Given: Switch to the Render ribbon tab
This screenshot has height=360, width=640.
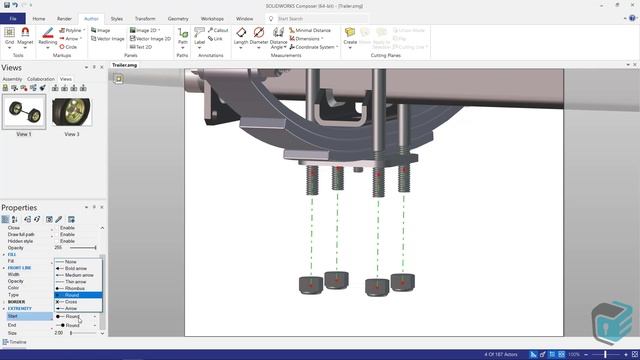Looking at the screenshot, I should tap(64, 18).
